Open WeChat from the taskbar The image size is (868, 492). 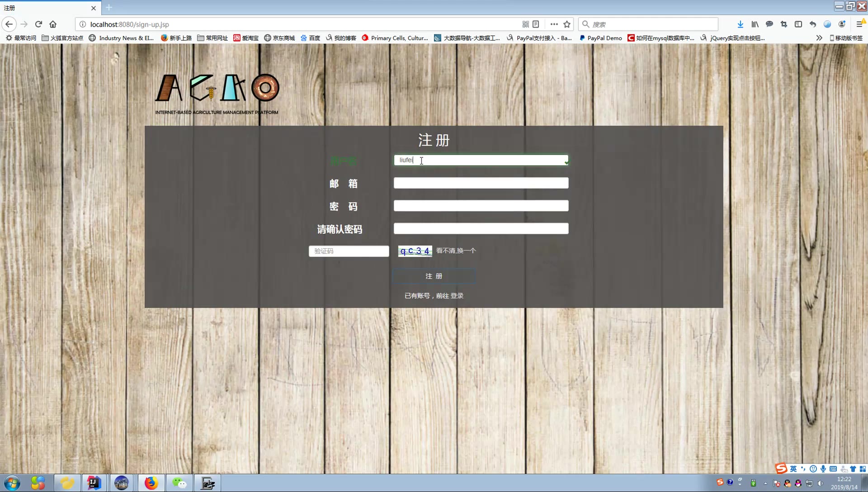click(179, 483)
